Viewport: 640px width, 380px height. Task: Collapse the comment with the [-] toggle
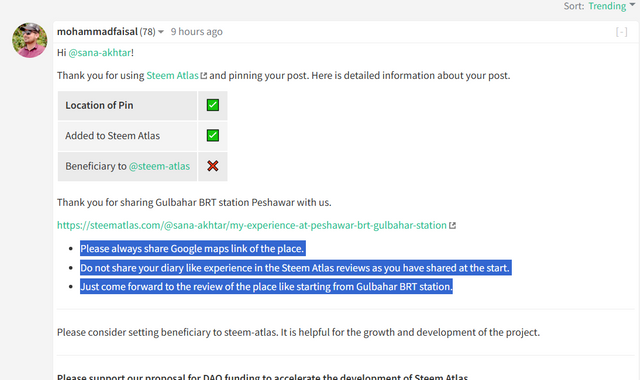click(x=621, y=32)
